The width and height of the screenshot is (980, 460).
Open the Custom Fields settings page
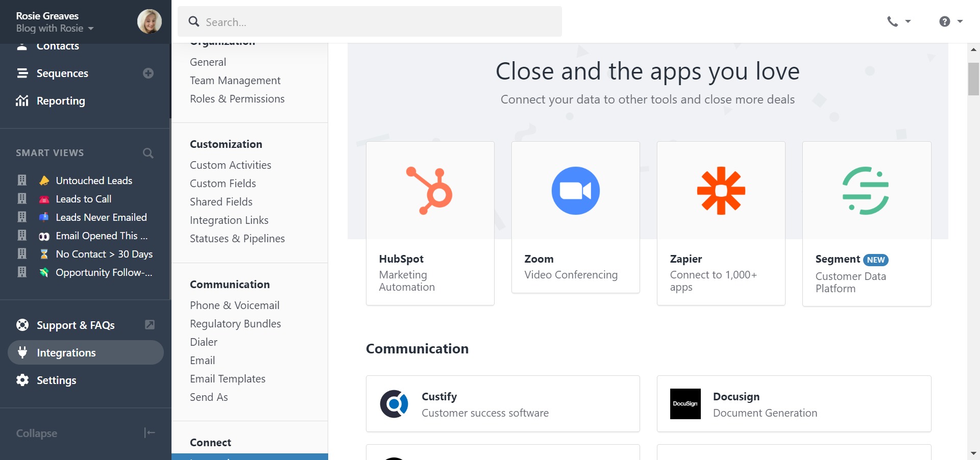[223, 183]
